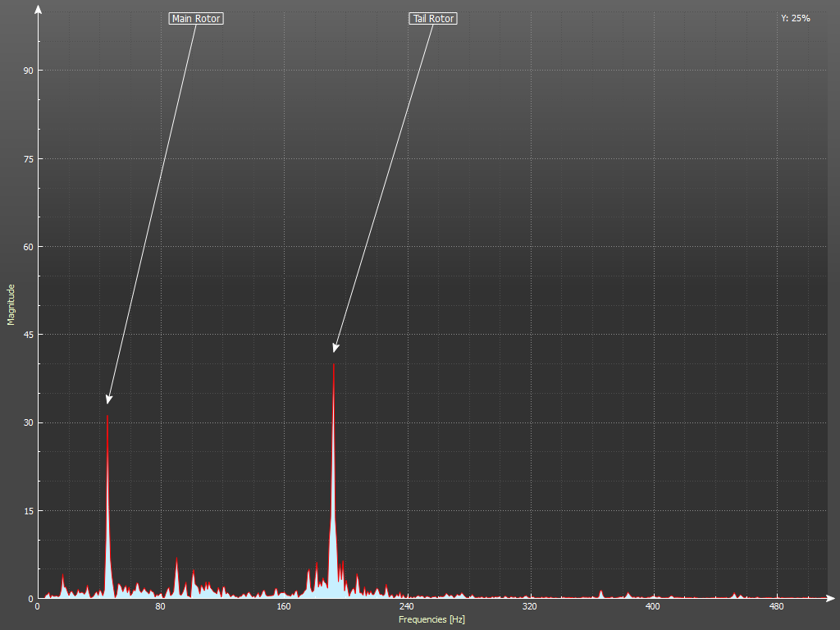Click the tip of the Tail Rotor peak
This screenshot has width=840, height=630.
pyautogui.click(x=333, y=364)
